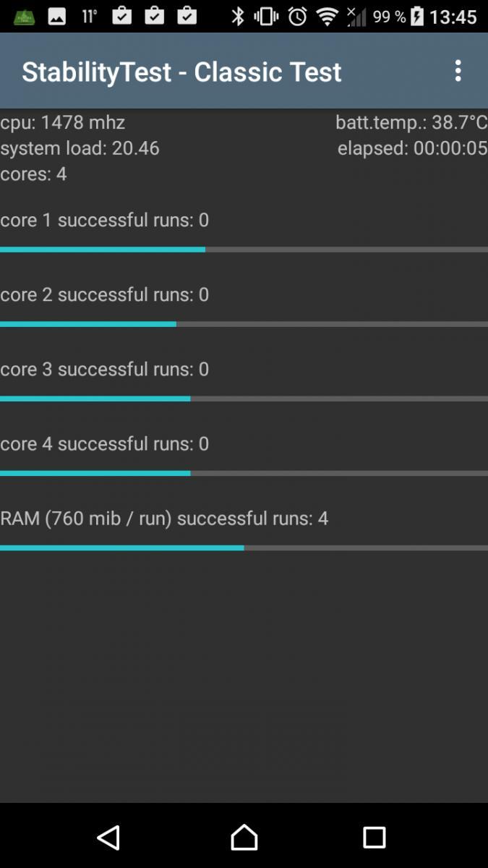Tap the vibrate mode status icon

267,17
